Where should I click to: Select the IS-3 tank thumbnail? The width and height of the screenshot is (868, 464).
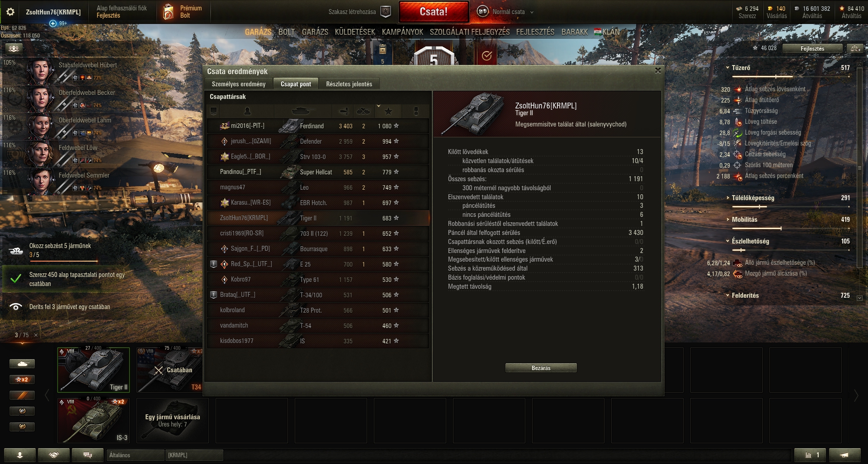[94, 420]
